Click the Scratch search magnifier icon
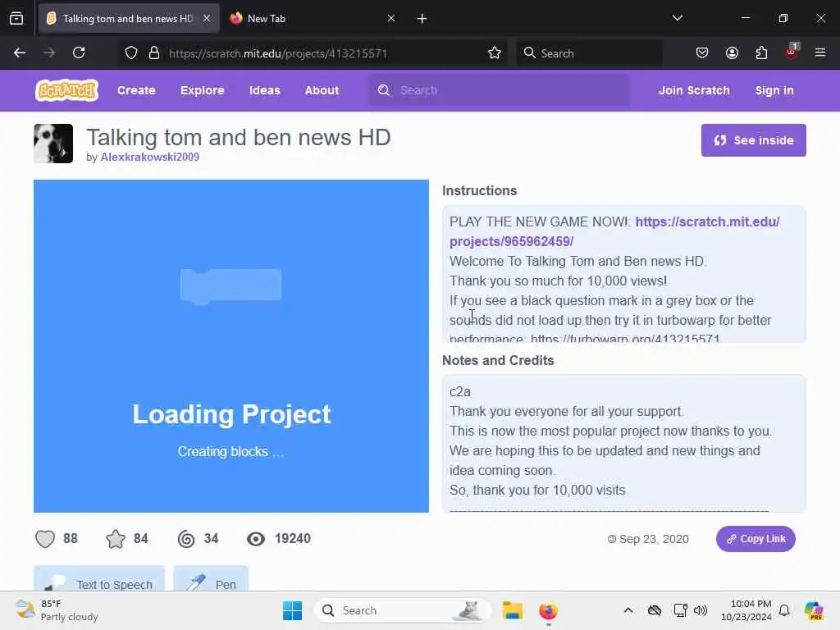Image resolution: width=840 pixels, height=630 pixels. (x=384, y=90)
